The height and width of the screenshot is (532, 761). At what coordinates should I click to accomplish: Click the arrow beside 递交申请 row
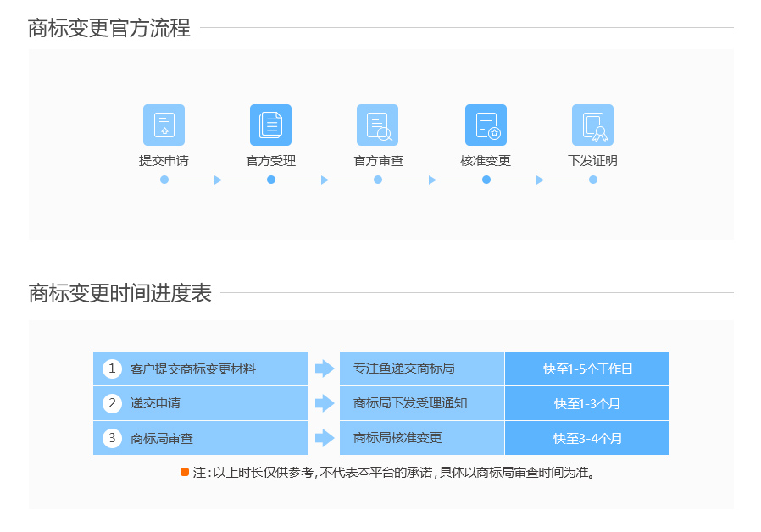point(325,403)
